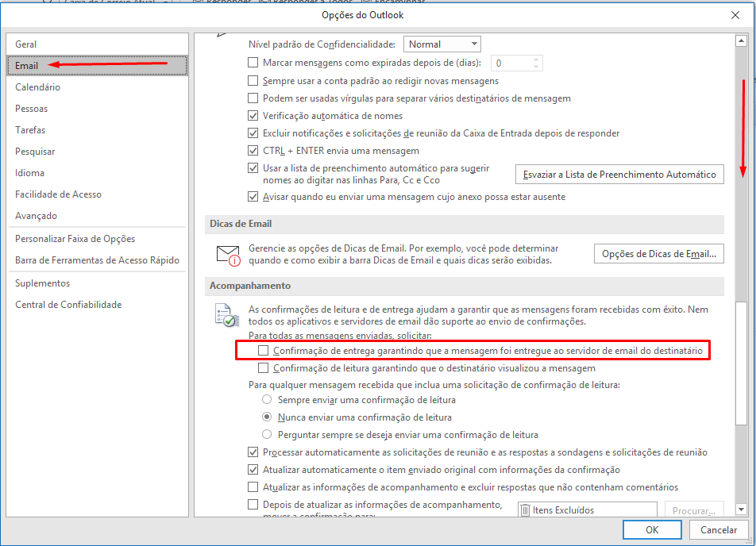Close the Opções do Outlook dialog
This screenshot has width=756, height=546.
tap(735, 15)
